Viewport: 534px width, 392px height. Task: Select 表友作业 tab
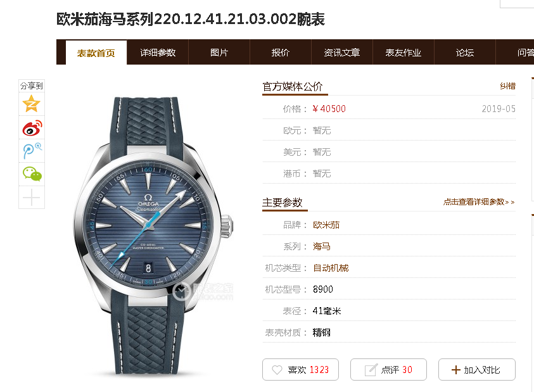[404, 53]
